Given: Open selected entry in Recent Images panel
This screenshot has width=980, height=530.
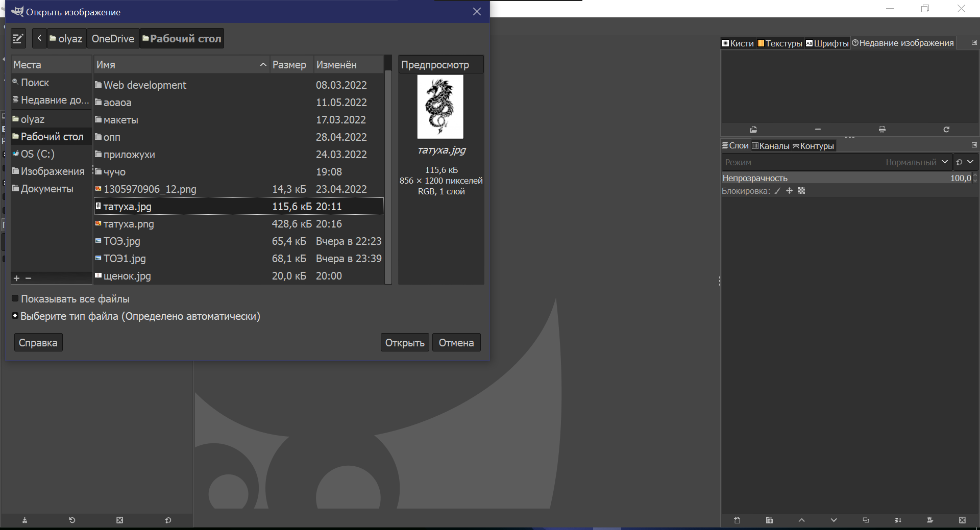Looking at the screenshot, I should (753, 130).
